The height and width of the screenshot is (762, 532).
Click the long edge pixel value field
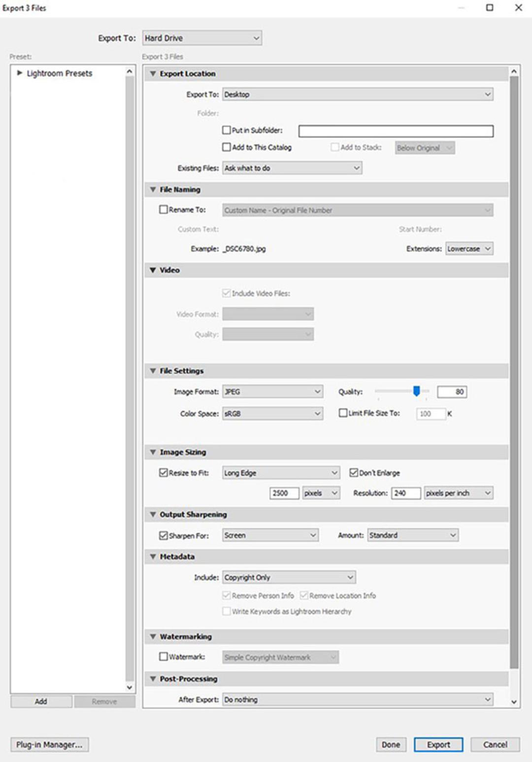tap(284, 493)
